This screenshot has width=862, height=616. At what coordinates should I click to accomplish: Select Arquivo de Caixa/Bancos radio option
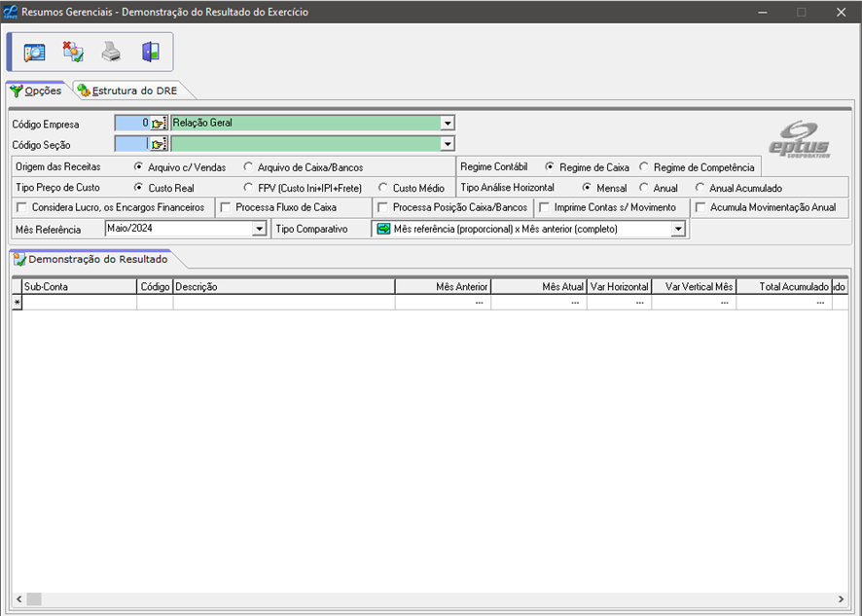[249, 167]
